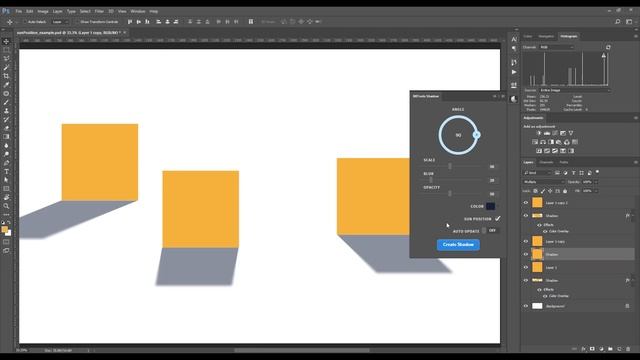The width and height of the screenshot is (640, 360).
Task: Click the Hue/Saturation adjustment icon
Action: pos(535,142)
